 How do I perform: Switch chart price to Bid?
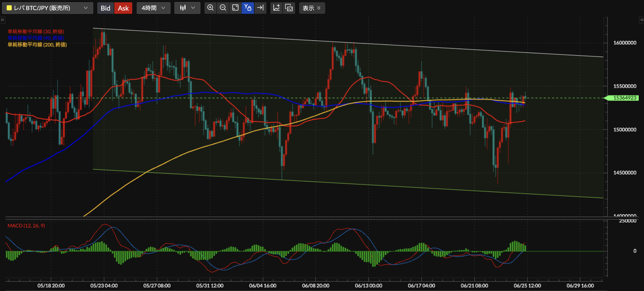pyautogui.click(x=106, y=8)
